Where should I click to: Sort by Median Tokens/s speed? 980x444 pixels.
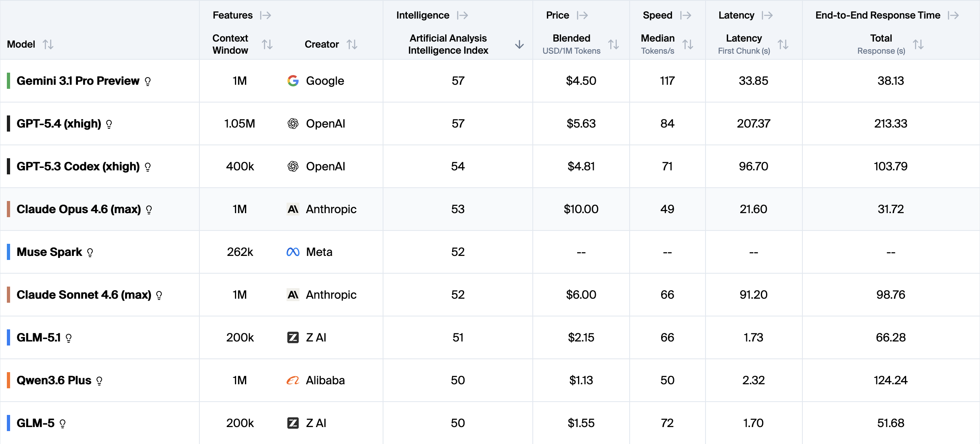coord(687,44)
